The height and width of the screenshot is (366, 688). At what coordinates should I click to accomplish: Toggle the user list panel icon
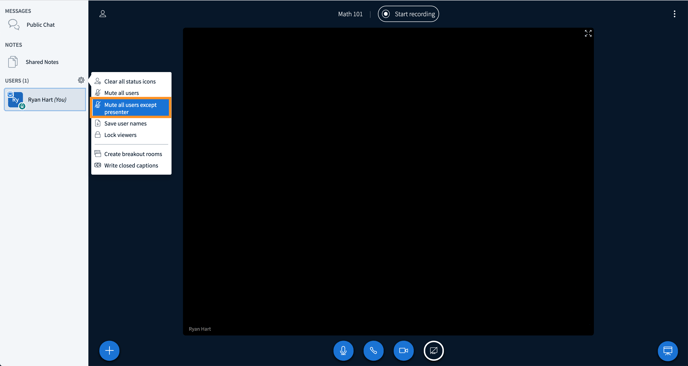coord(102,14)
